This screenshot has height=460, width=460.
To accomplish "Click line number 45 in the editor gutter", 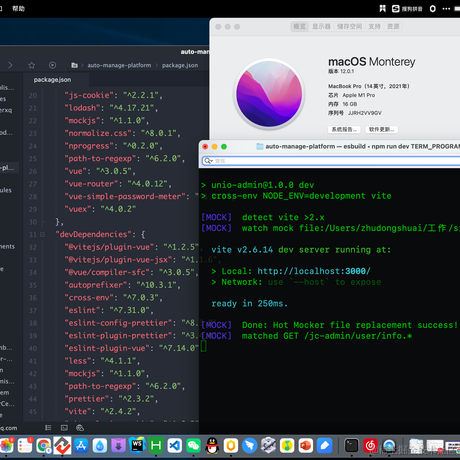I will click(x=33, y=412).
